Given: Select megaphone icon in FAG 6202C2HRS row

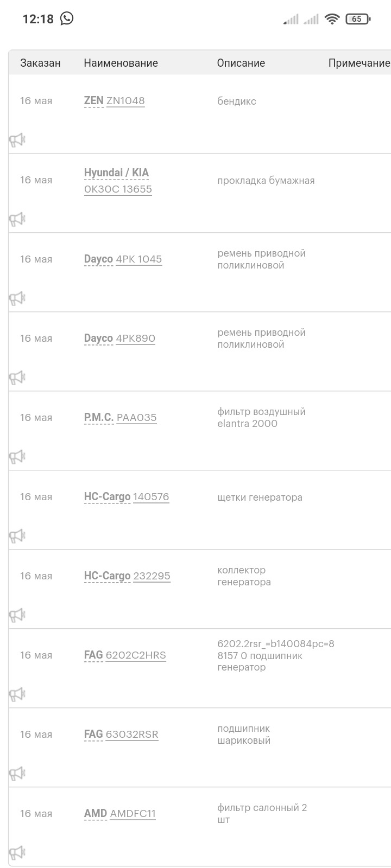Looking at the screenshot, I should click(17, 695).
